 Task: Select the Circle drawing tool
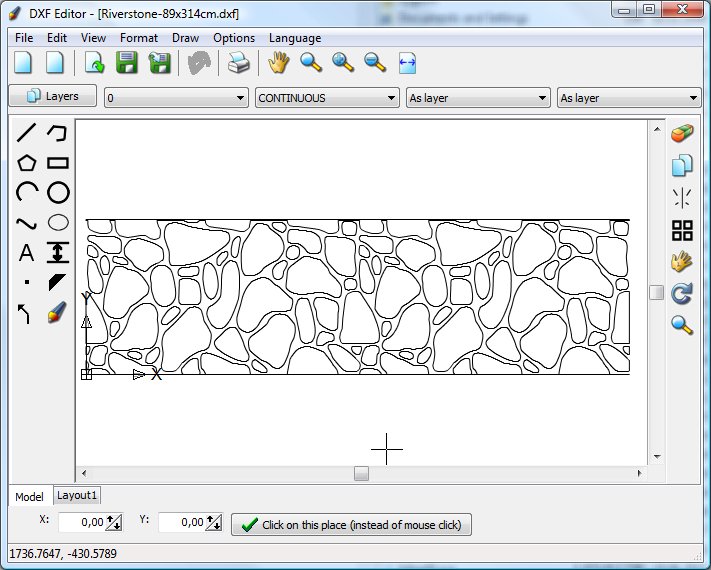click(59, 193)
